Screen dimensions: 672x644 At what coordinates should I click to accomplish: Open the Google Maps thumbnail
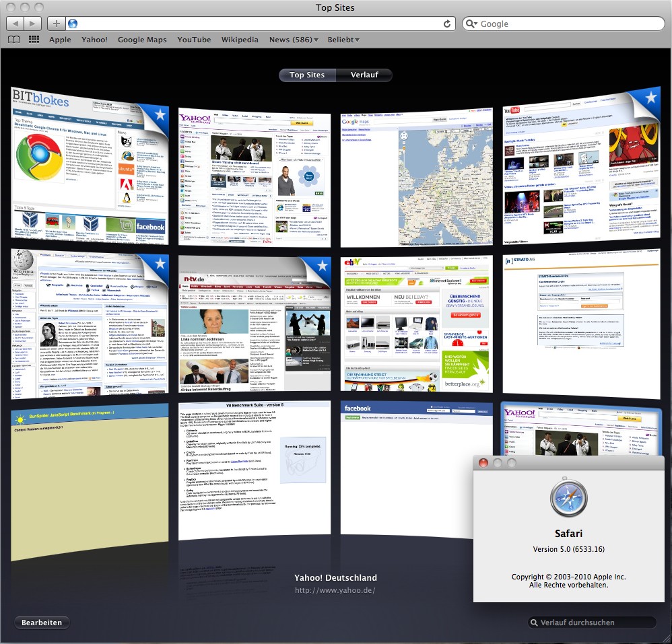(x=417, y=177)
